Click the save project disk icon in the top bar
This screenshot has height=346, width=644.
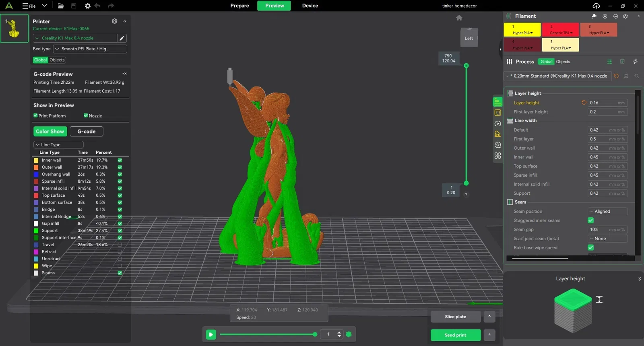pos(74,6)
